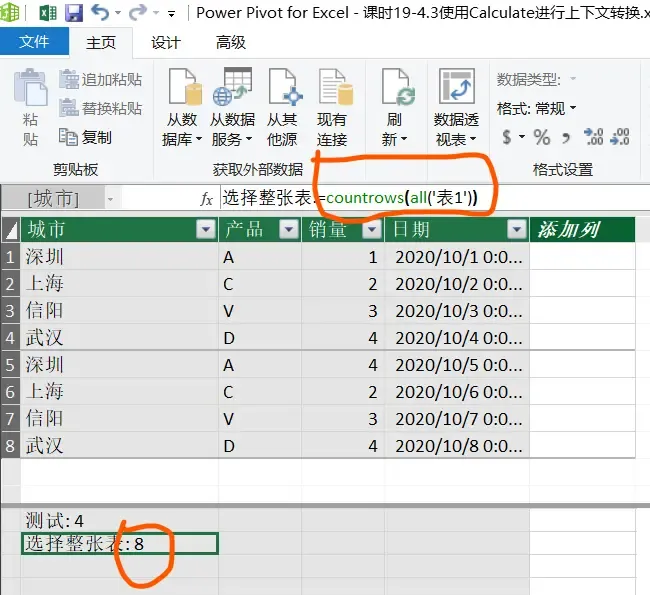650x595 pixels.
Task: Open the 日期 column filter dropdown
Action: (517, 229)
